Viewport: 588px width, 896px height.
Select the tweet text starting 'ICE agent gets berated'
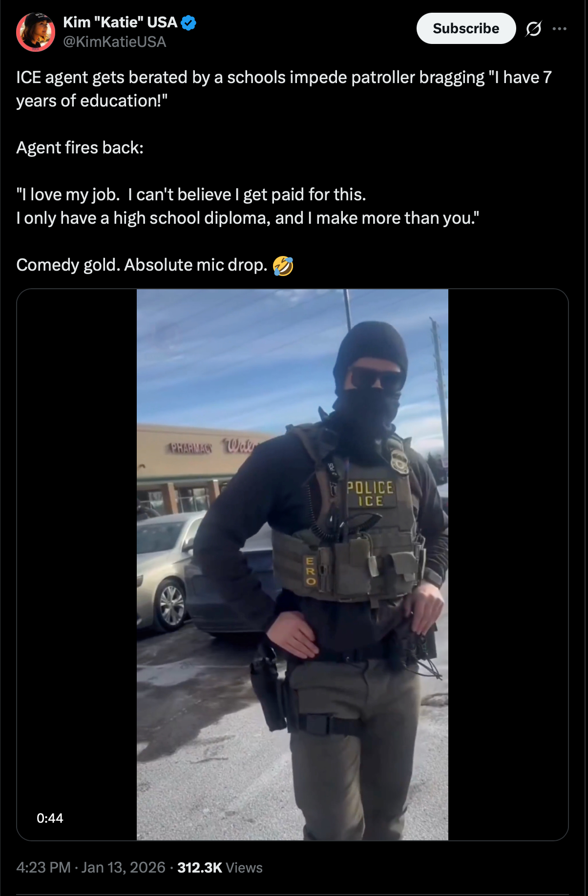(x=284, y=89)
